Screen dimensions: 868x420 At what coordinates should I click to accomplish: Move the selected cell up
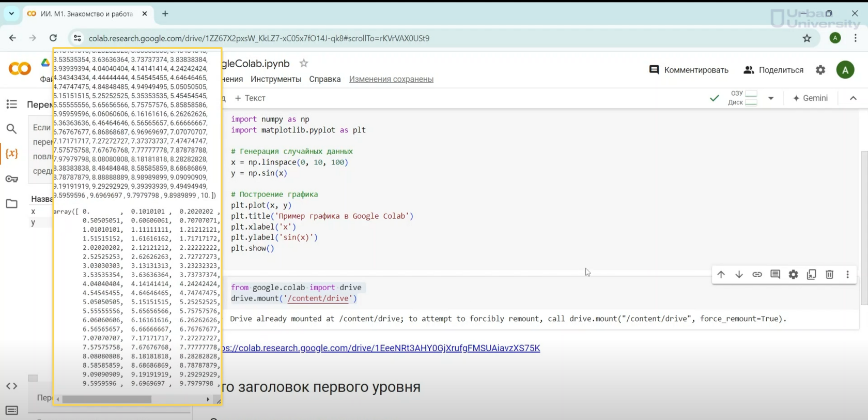[x=721, y=275]
